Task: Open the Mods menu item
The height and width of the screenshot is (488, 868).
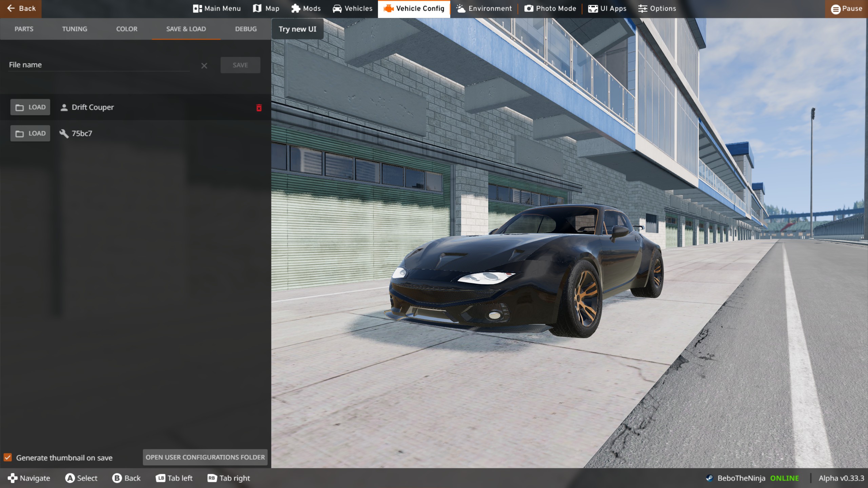Action: coord(306,8)
